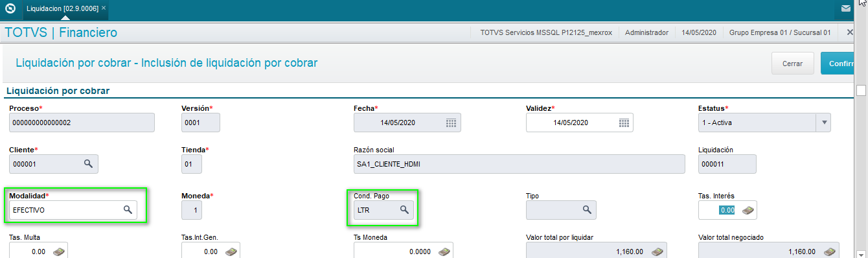Close the Liquidacion [02.9.0006] tab
This screenshot has width=868, height=258.
[x=104, y=8]
